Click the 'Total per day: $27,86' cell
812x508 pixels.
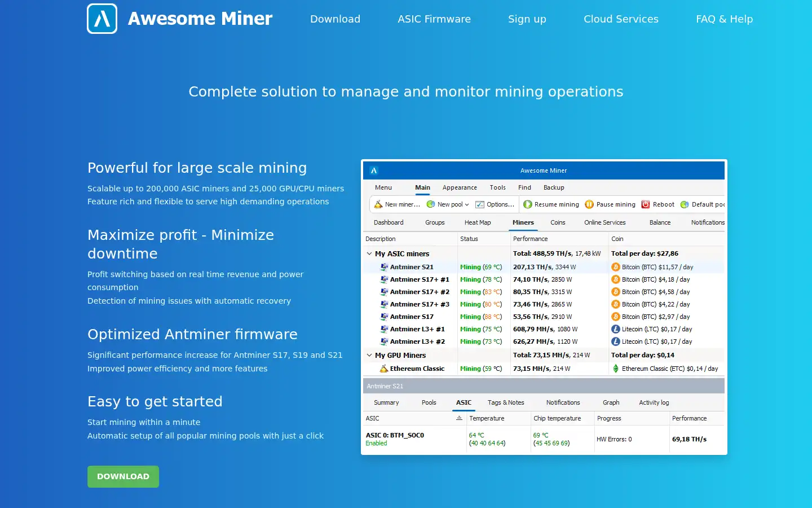tap(645, 254)
